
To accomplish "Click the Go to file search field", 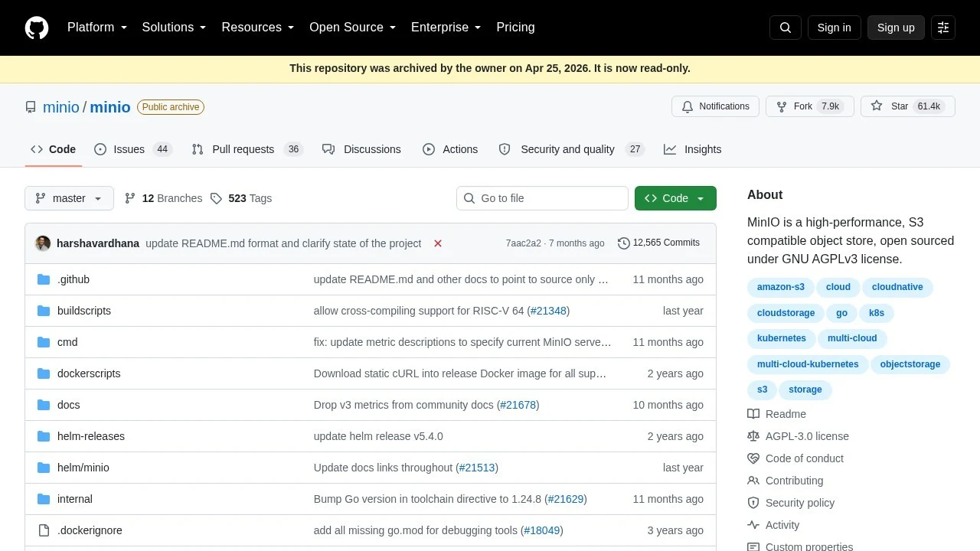I will (542, 198).
